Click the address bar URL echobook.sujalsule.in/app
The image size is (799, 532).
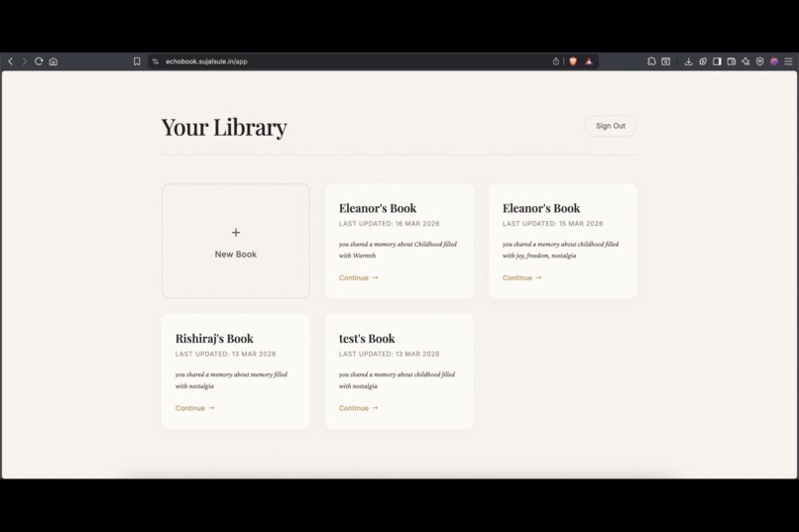[x=206, y=61]
